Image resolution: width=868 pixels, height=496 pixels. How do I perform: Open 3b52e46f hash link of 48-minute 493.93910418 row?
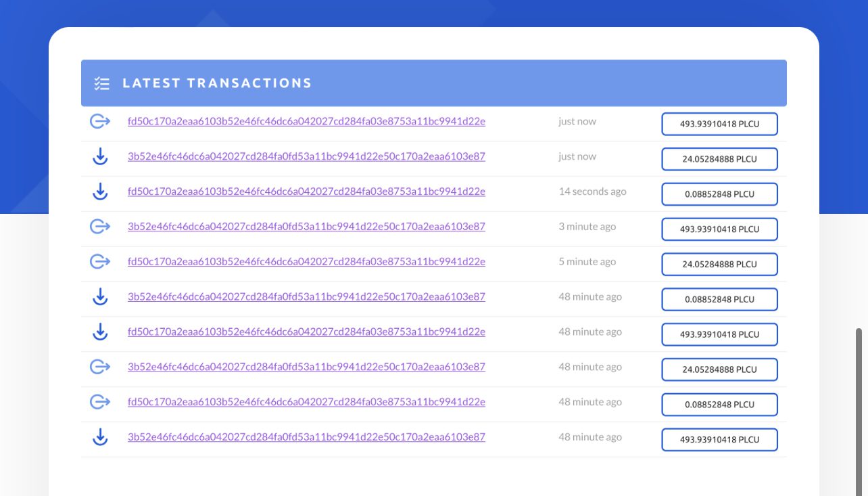(x=306, y=437)
